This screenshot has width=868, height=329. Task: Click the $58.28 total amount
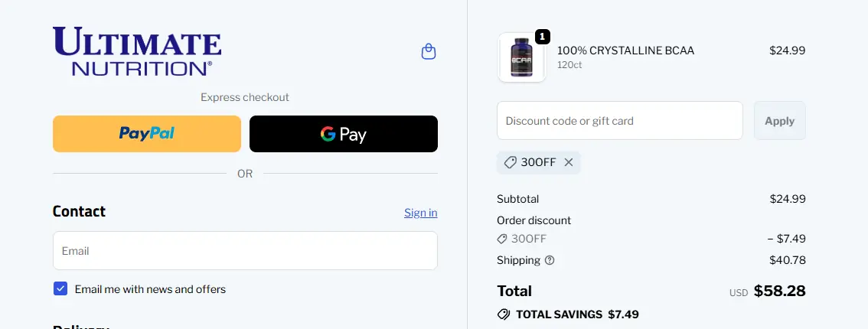(779, 291)
